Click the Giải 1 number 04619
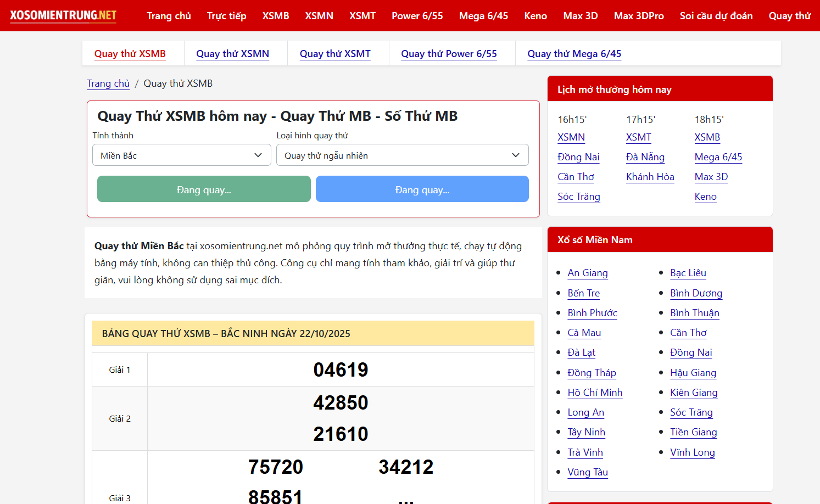820x504 pixels. (341, 370)
